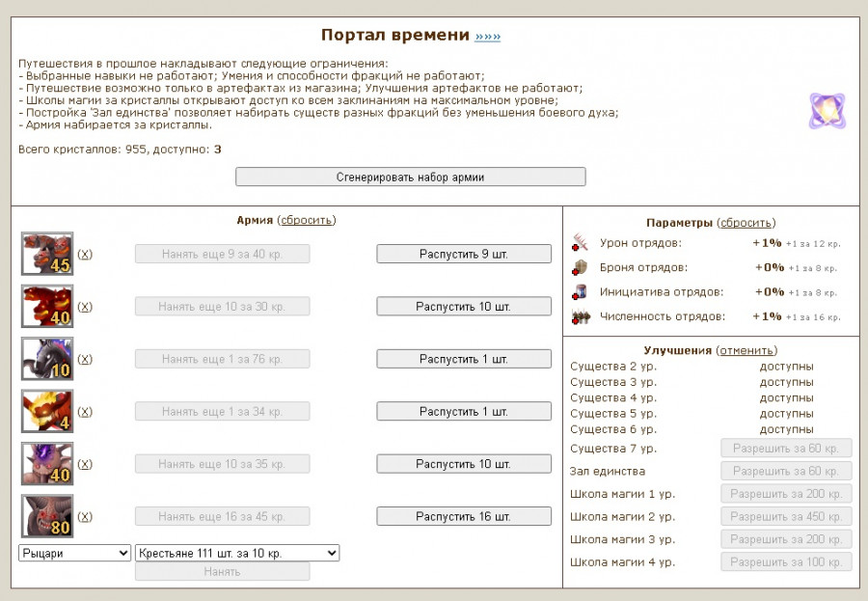This screenshot has height=601, width=868.
Task: Click Распустить 10 шт. next to 30 кр.
Action: pos(464,307)
